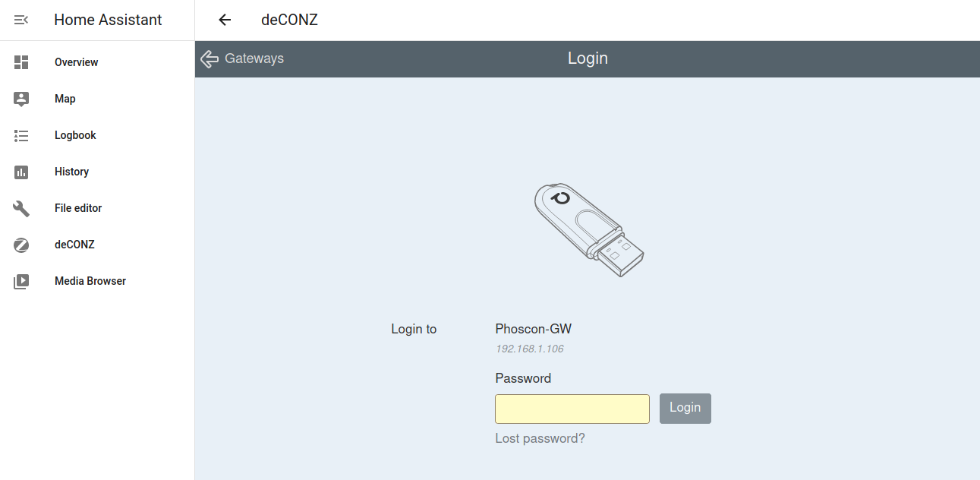Click the Overview dashboard icon

(21, 62)
